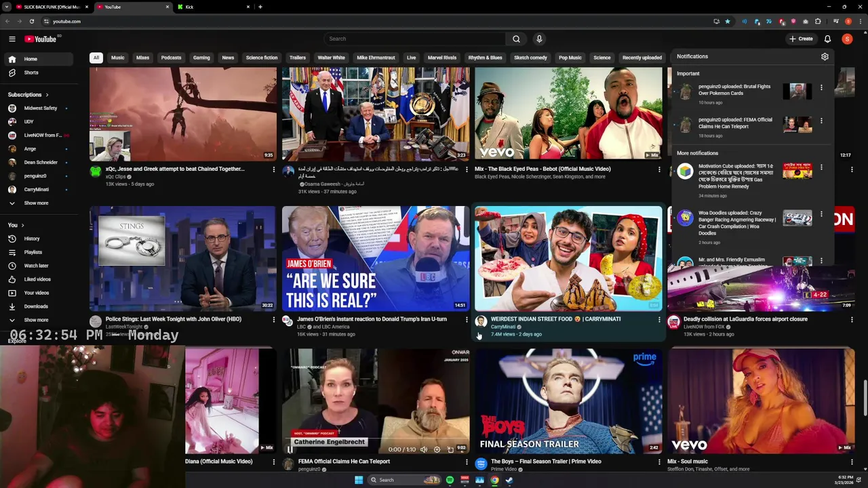Open the notifications bell
Image resolution: width=868 pixels, height=488 pixels.
[x=827, y=39]
